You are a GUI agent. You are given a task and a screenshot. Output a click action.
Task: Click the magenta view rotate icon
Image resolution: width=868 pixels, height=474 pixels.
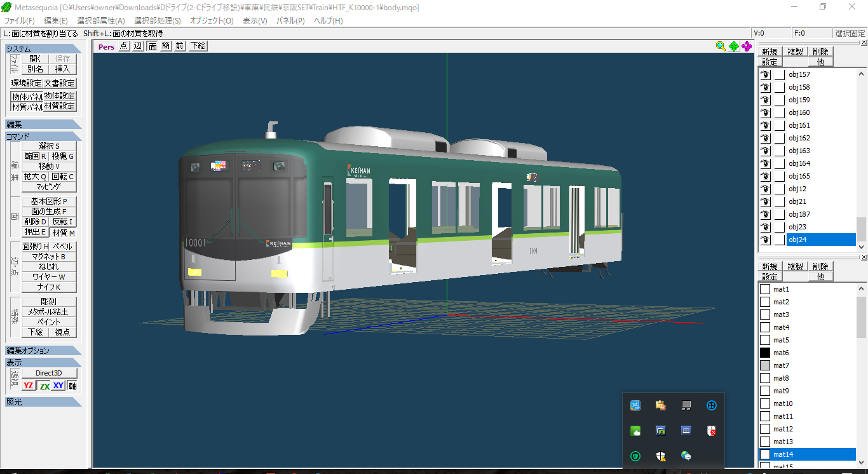(747, 46)
